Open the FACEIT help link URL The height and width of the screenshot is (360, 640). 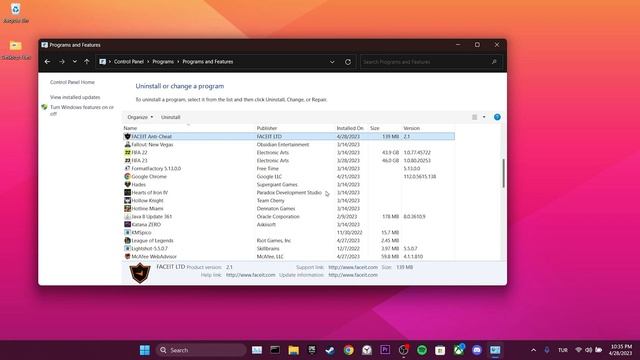tap(251, 275)
